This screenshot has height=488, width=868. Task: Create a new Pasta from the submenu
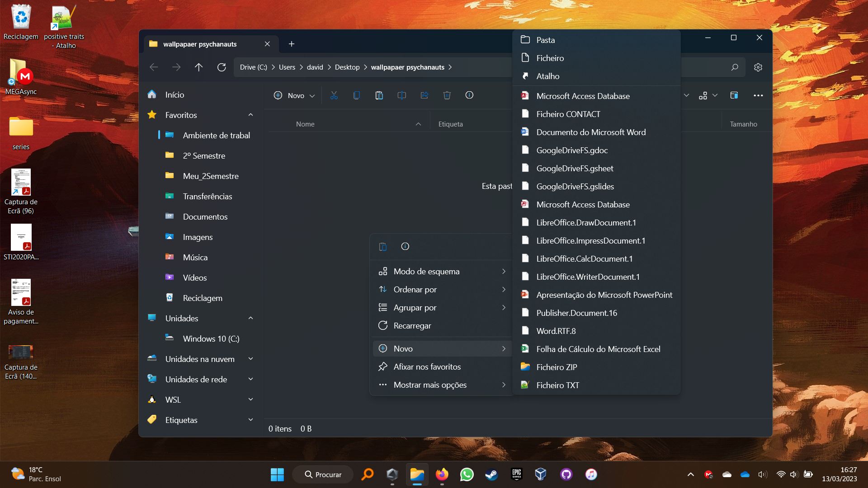(x=545, y=40)
